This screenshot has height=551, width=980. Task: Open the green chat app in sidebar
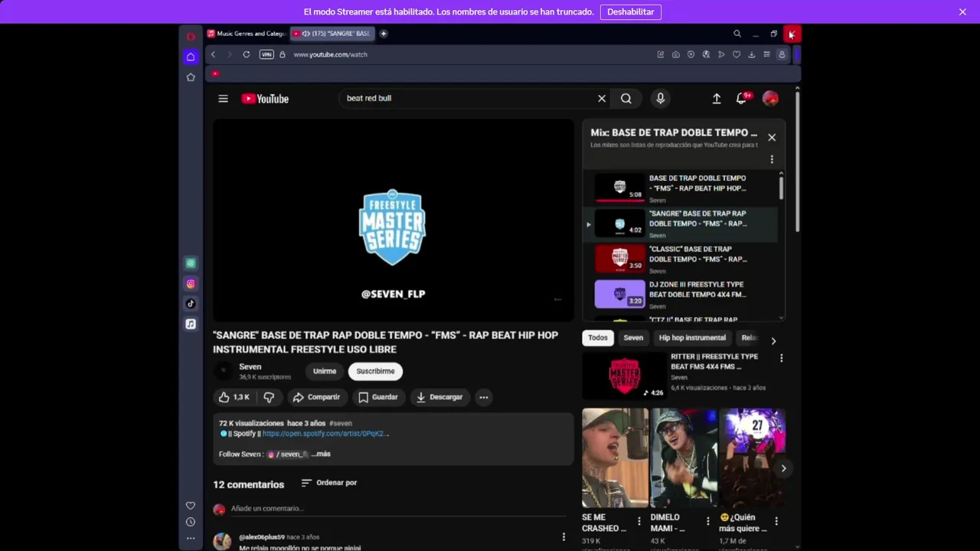191,263
